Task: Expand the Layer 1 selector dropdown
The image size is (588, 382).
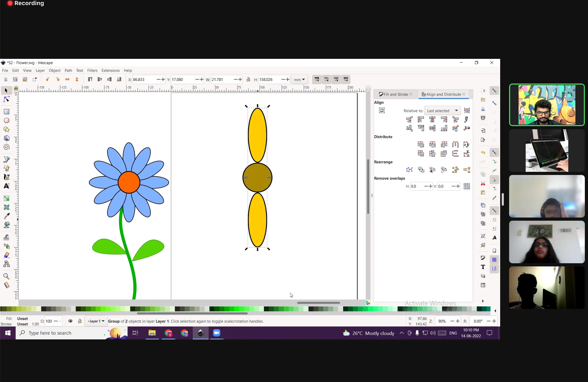Action: tap(96, 321)
